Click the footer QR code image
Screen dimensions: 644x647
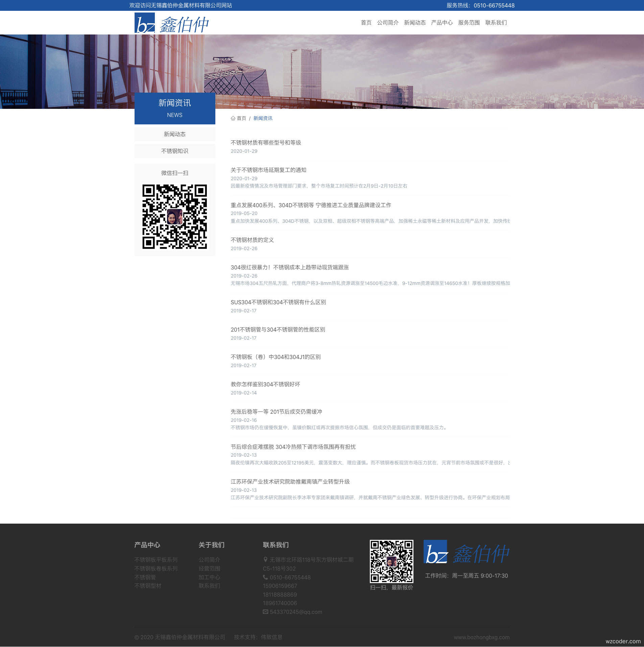click(x=391, y=561)
